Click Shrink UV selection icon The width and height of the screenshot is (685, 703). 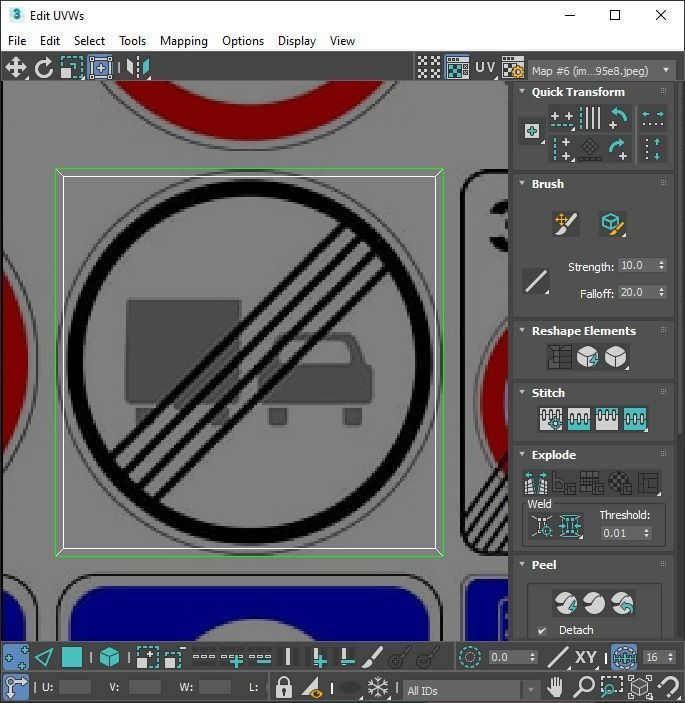tap(175, 657)
